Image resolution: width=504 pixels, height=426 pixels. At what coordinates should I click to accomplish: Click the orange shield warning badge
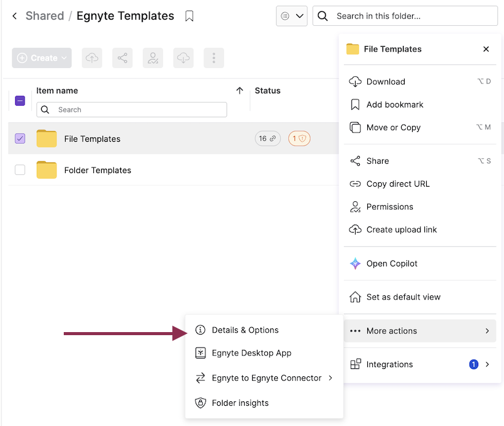point(299,139)
